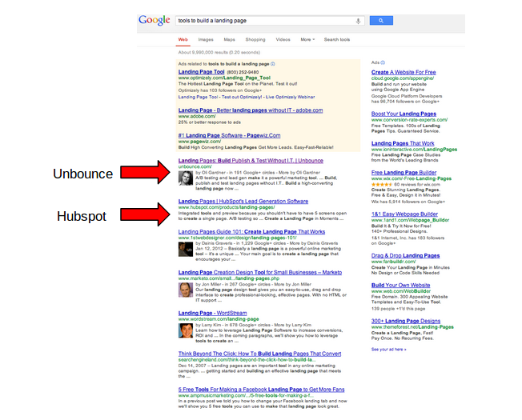Screen dimensions: 522x420
Task: Click 'More by Jon Miller' link
Action: click(293, 284)
